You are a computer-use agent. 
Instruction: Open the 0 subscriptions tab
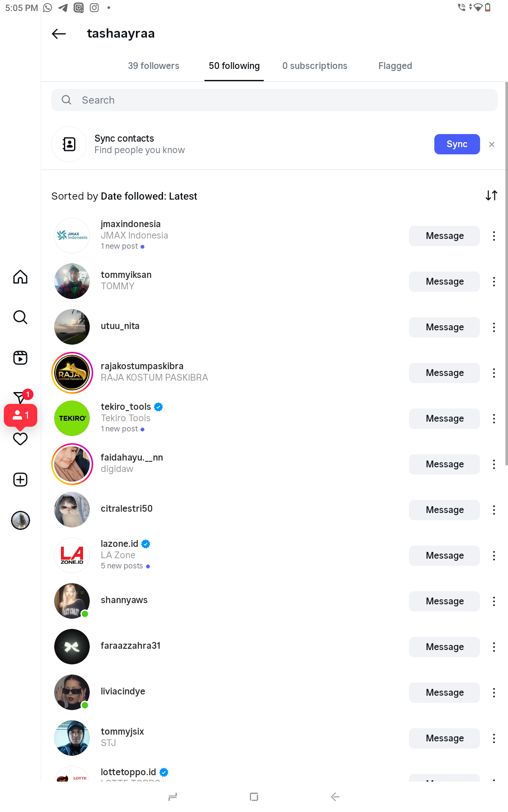click(x=315, y=66)
